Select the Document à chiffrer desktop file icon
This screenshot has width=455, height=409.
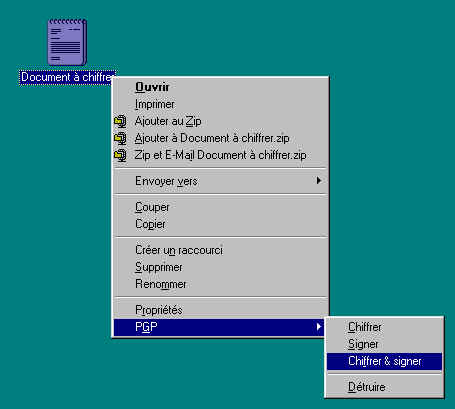[67, 42]
